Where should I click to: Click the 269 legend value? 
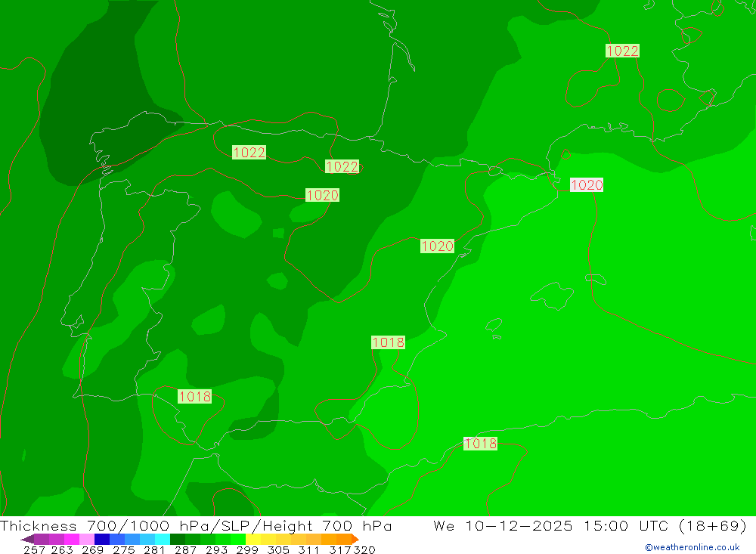point(92,549)
